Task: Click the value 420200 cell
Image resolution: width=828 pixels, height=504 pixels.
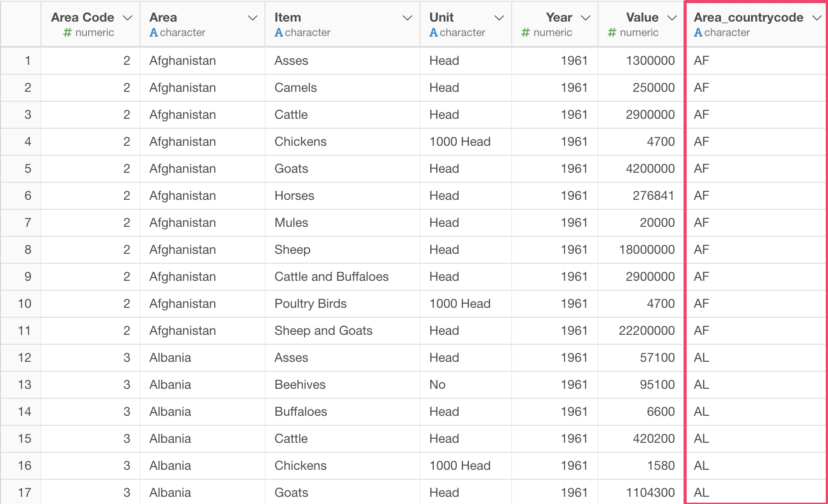Action: 641,439
